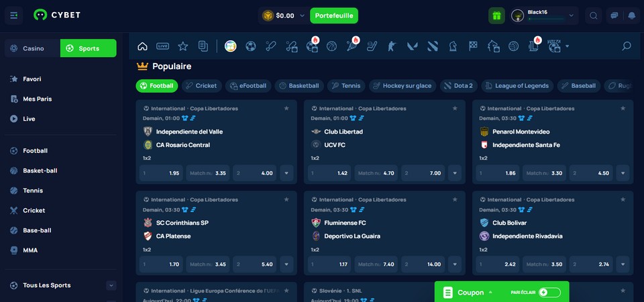
Task: Select the League of Legends filter chip
Action: click(x=517, y=86)
